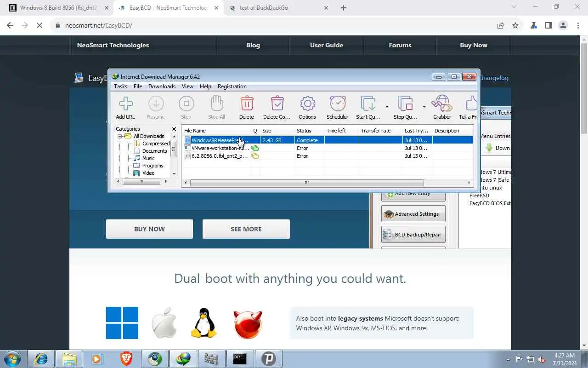Click the Delete trash icon

coord(247,104)
